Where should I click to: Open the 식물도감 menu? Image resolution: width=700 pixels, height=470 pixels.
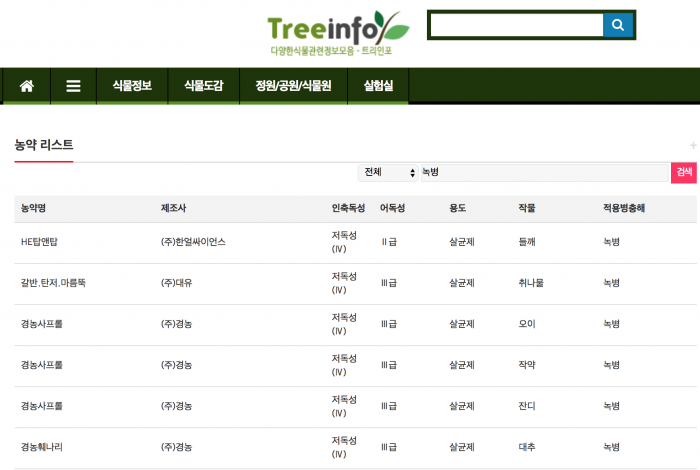pos(204,86)
